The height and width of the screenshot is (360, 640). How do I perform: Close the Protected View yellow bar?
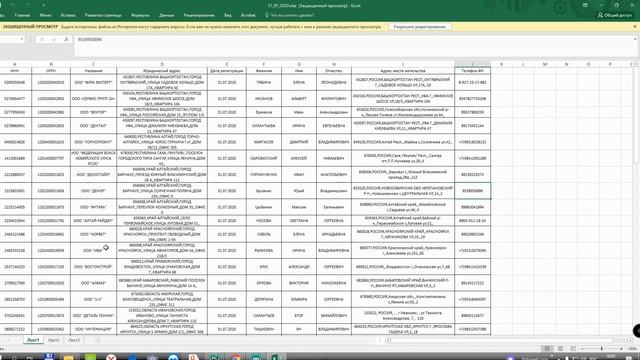click(x=635, y=27)
